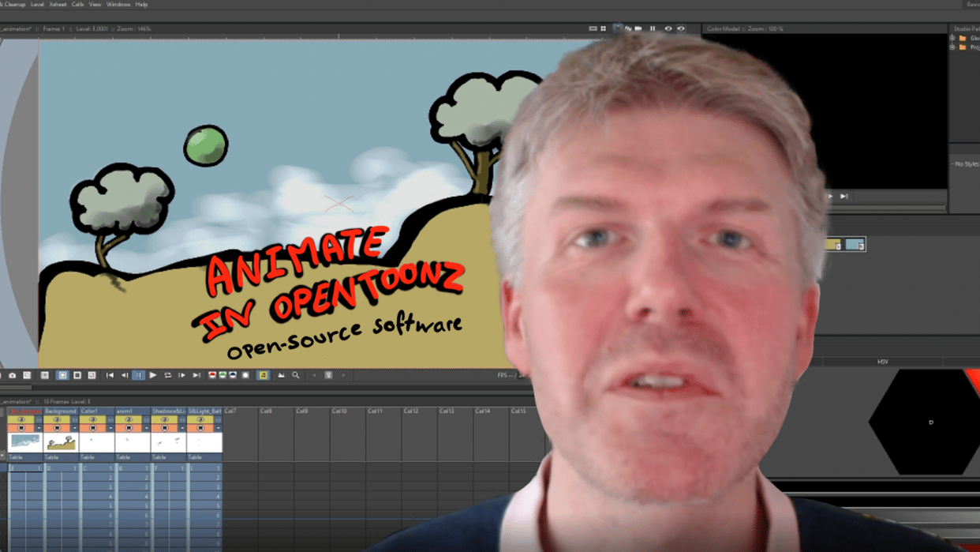This screenshot has width=980, height=552.
Task: Click the define sub-camera icon in viewer bar
Action: pos(44,375)
